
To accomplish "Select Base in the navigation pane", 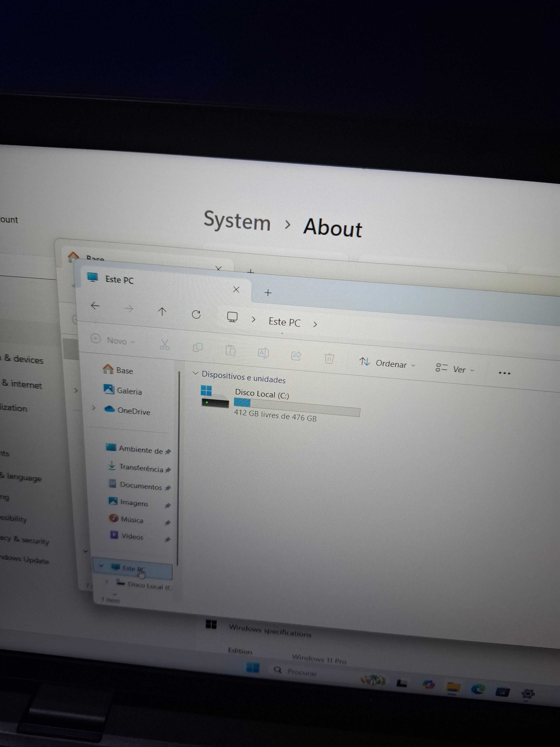I will click(118, 370).
